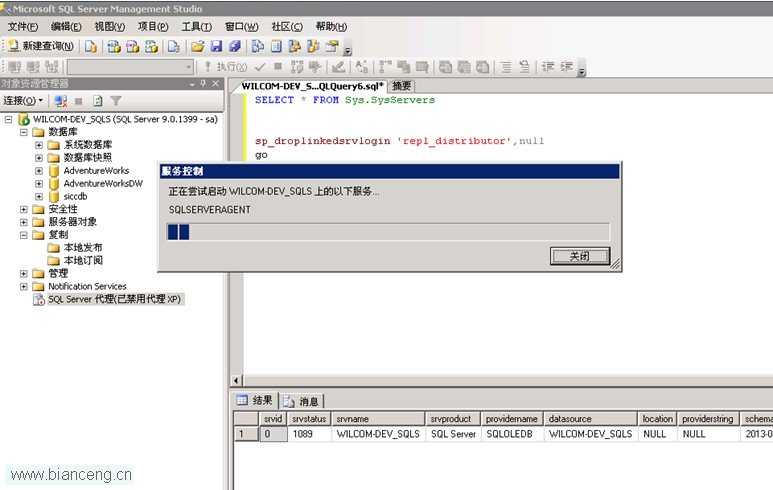Click the Change Connection icon in query toolbar
This screenshot has width=773, height=490.
click(x=52, y=67)
